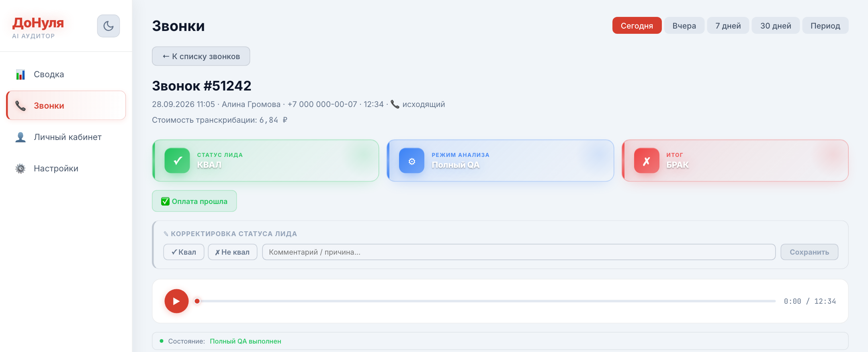Mark the lead as Не квал

tap(233, 252)
